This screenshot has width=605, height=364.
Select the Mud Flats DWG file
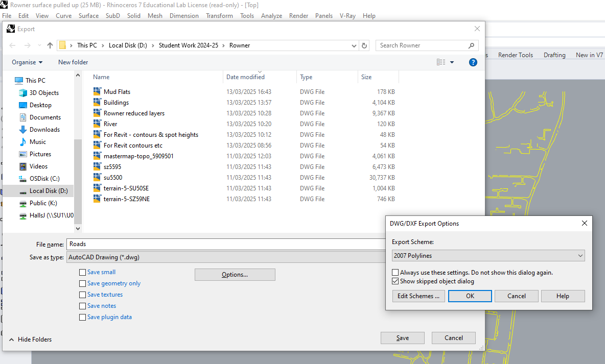point(117,92)
